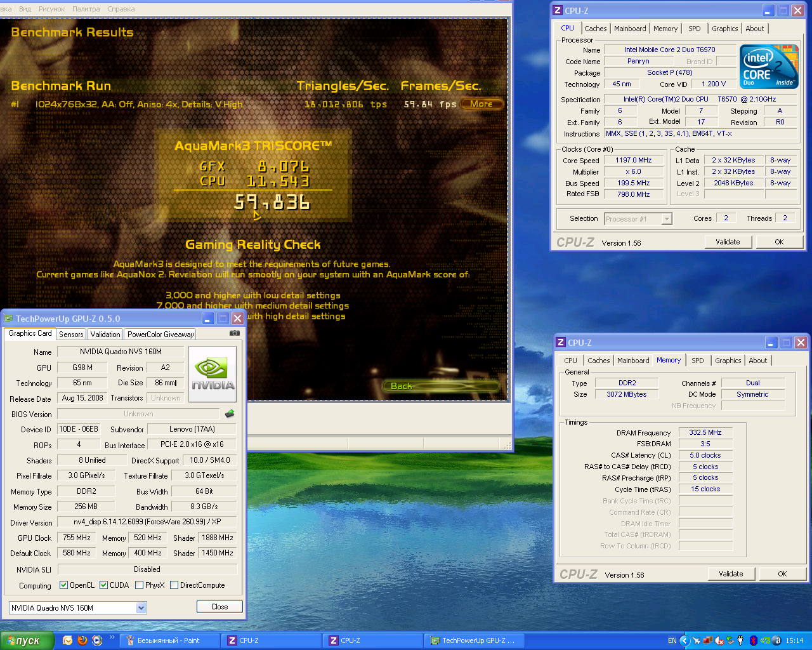Click the airplane icon in the system tray
Image resolution: width=812 pixels, height=650 pixels.
[697, 640]
